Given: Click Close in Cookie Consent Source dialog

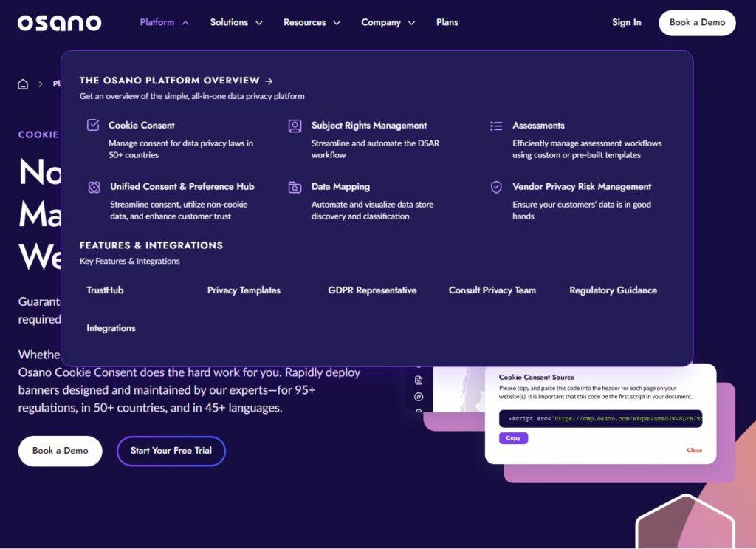Looking at the screenshot, I should pyautogui.click(x=694, y=450).
